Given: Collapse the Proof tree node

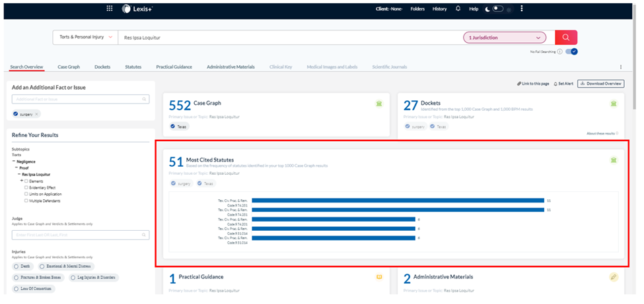Looking at the screenshot, I should click(16, 167).
